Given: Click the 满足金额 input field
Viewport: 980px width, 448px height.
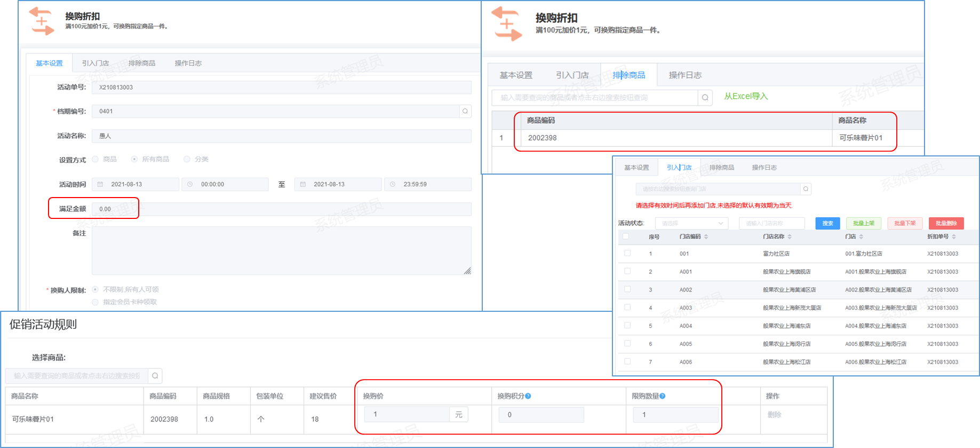Looking at the screenshot, I should click(x=282, y=209).
